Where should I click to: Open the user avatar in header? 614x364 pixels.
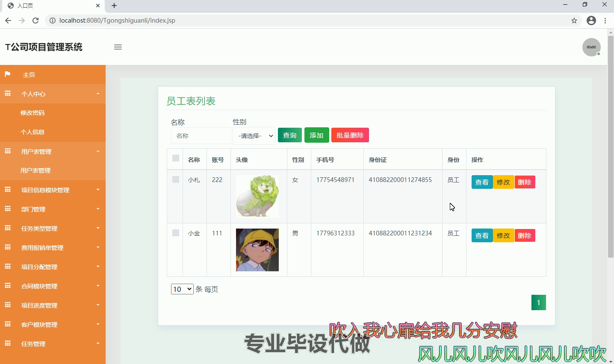pyautogui.click(x=591, y=47)
